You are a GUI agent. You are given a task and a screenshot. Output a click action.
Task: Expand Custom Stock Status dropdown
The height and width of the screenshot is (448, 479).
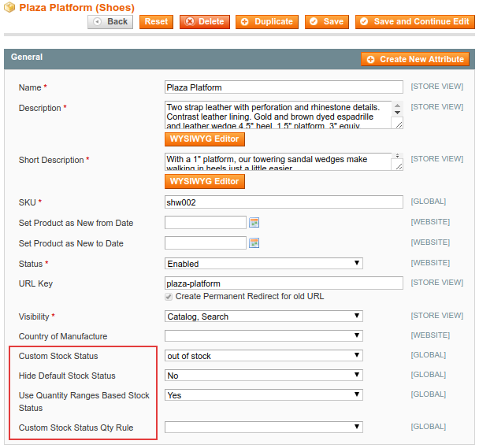pyautogui.click(x=264, y=356)
